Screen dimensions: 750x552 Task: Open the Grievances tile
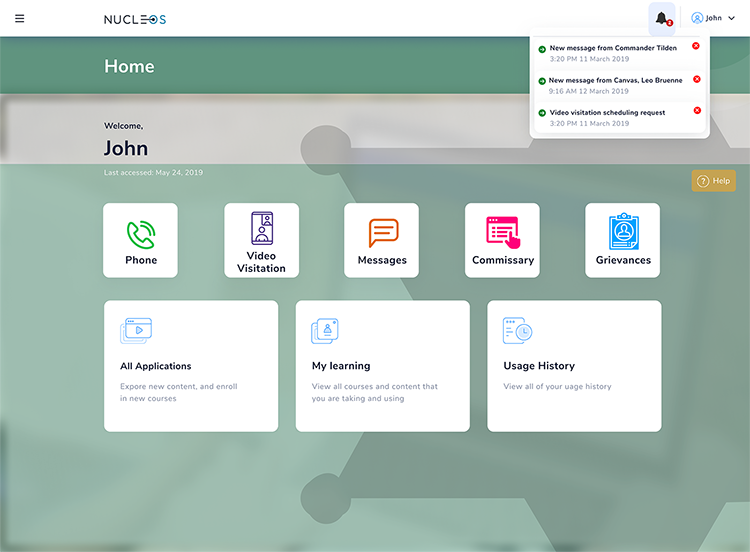(x=623, y=240)
